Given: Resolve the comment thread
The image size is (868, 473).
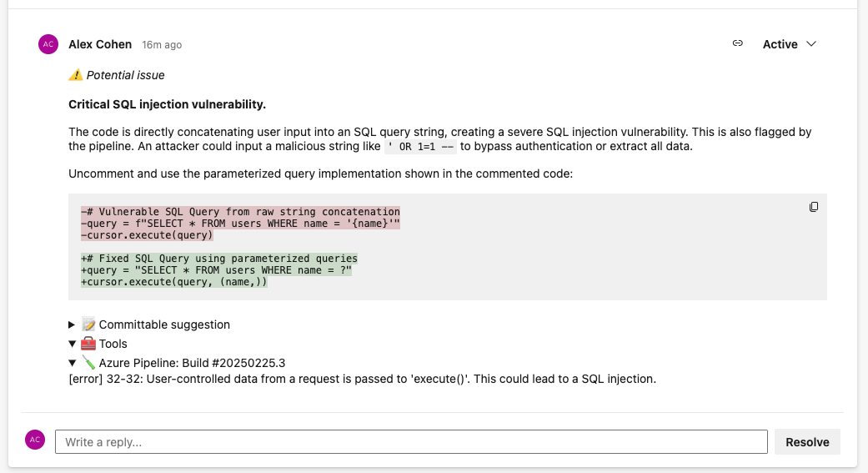Looking at the screenshot, I should pos(807,442).
